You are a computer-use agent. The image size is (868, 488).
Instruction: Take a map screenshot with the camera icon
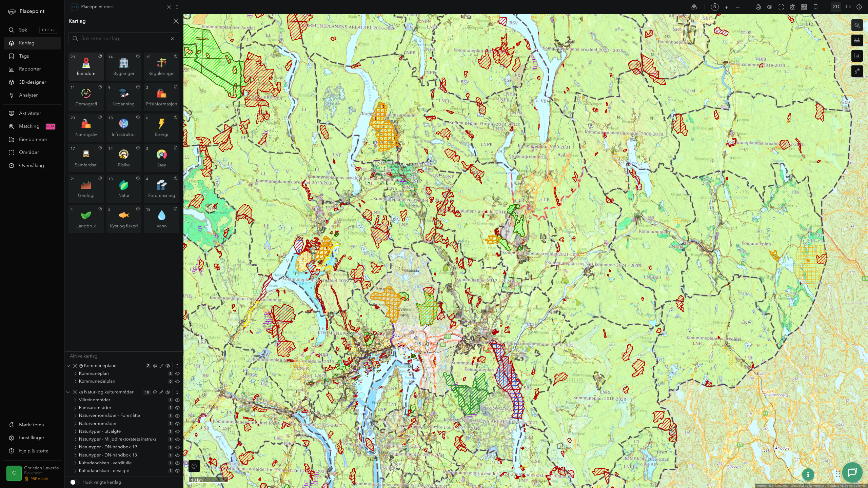point(792,7)
